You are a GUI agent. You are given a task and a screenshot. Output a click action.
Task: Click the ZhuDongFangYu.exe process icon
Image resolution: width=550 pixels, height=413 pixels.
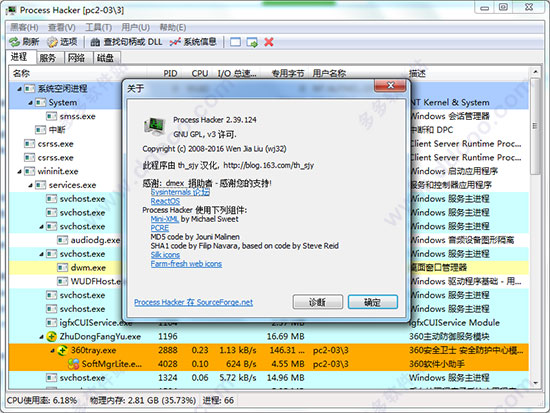coord(51,337)
